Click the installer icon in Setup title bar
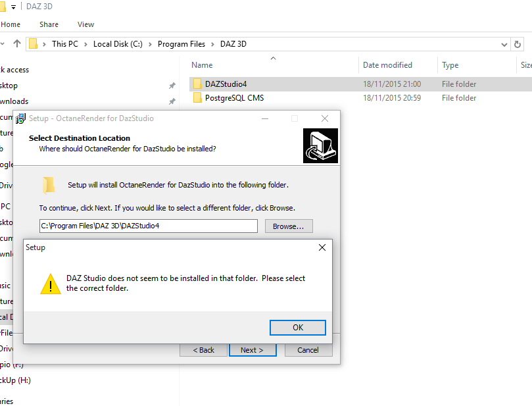The height and width of the screenshot is (406, 532). pos(20,118)
